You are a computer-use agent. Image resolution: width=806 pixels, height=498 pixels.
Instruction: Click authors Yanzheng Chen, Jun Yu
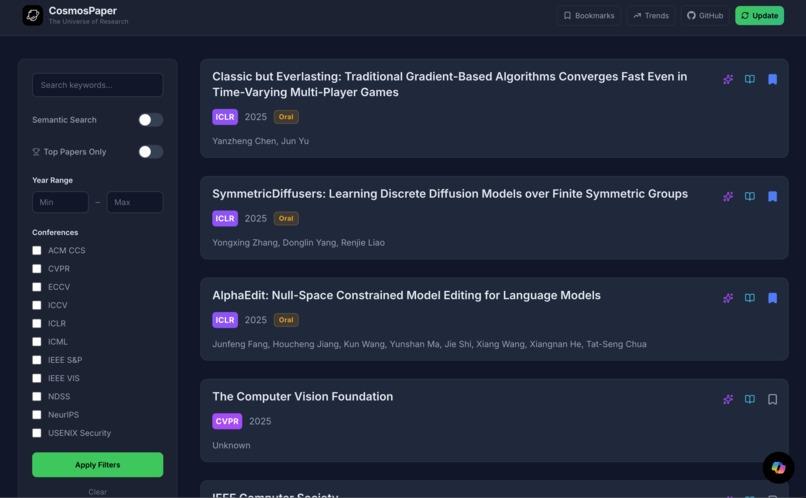click(x=260, y=141)
